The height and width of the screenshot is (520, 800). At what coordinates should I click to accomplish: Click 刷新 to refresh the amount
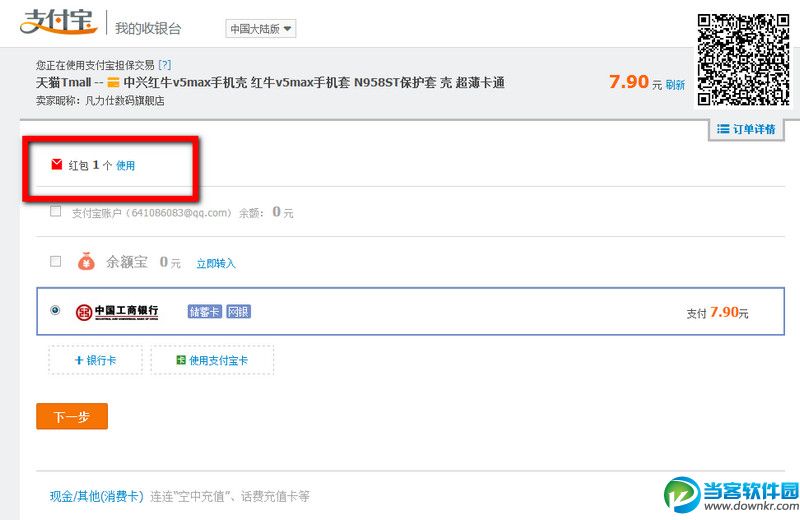[x=675, y=85]
